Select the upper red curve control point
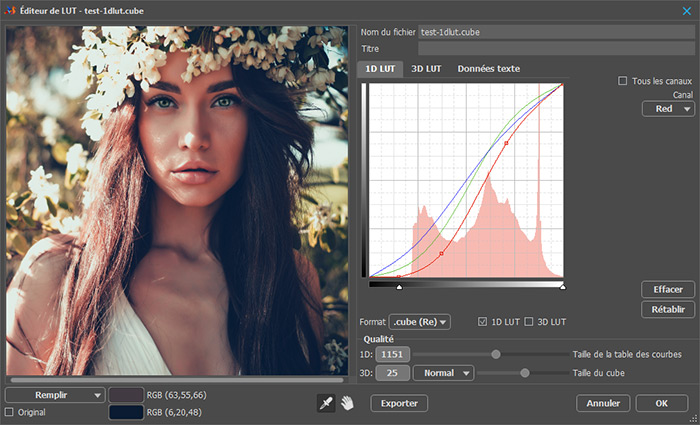This screenshot has height=425, width=700. point(506,143)
